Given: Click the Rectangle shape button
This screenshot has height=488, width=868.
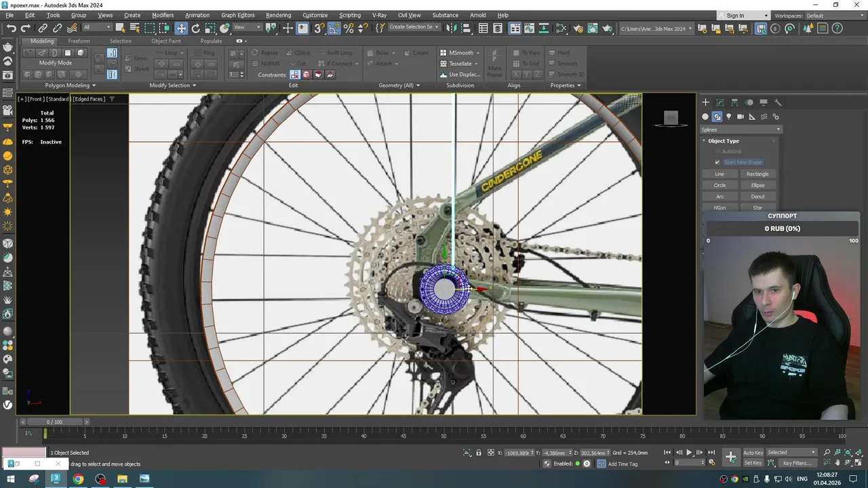Looking at the screenshot, I should point(757,174).
